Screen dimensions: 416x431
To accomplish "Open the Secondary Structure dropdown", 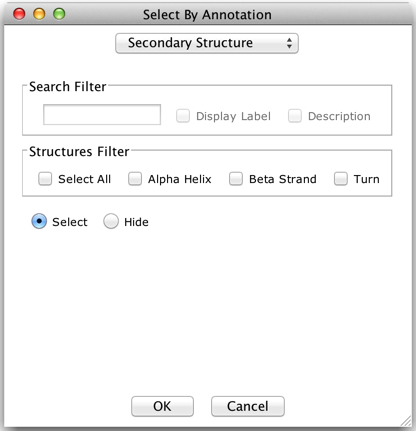I will click(x=207, y=43).
